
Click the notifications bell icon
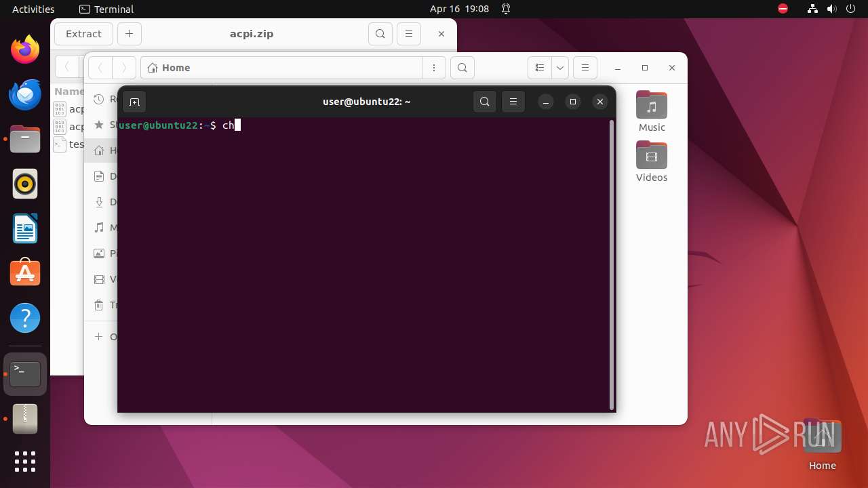pos(506,9)
